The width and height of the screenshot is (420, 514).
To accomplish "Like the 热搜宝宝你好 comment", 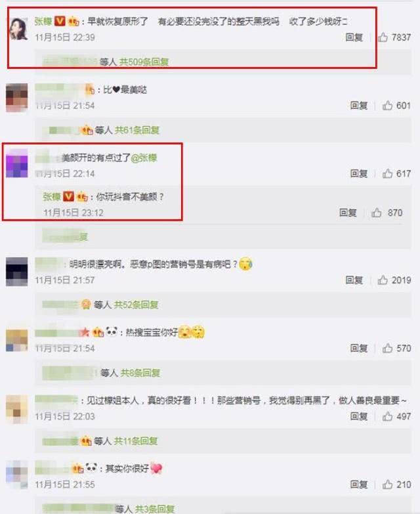I will [x=387, y=348].
